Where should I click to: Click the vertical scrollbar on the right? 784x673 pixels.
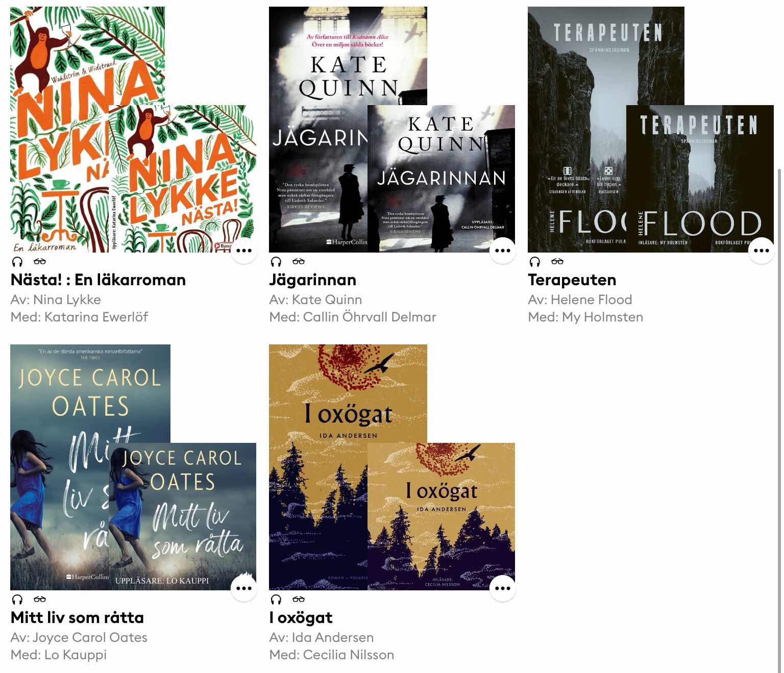click(779, 418)
